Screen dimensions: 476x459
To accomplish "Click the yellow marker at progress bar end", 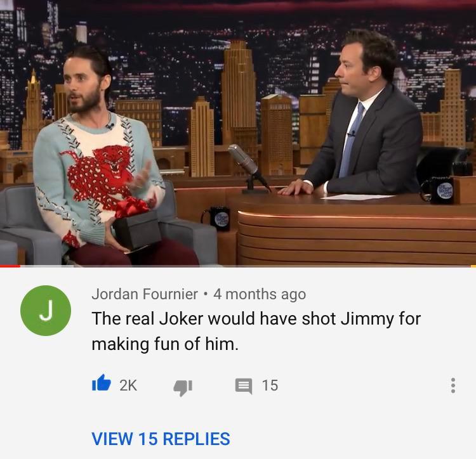I will (473, 266).
